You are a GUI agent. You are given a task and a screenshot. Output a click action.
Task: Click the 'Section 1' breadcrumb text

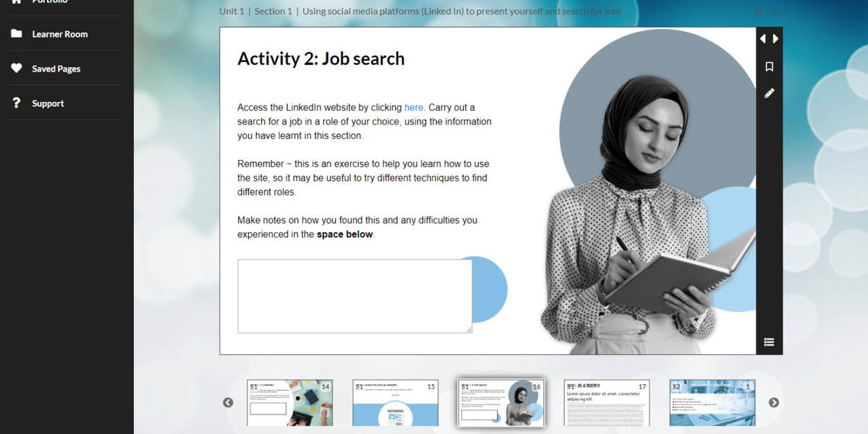click(273, 12)
